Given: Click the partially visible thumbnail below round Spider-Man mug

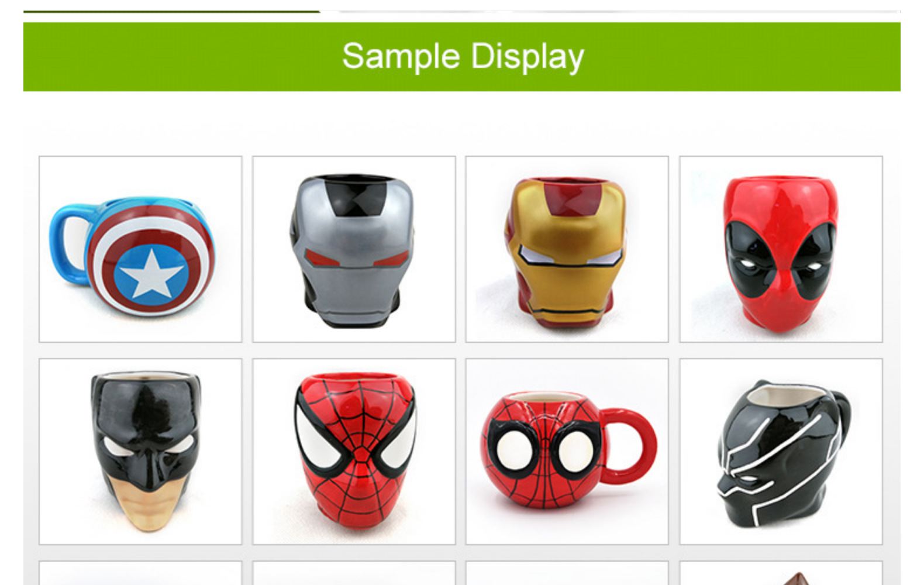Looking at the screenshot, I should pyautogui.click(x=567, y=573).
